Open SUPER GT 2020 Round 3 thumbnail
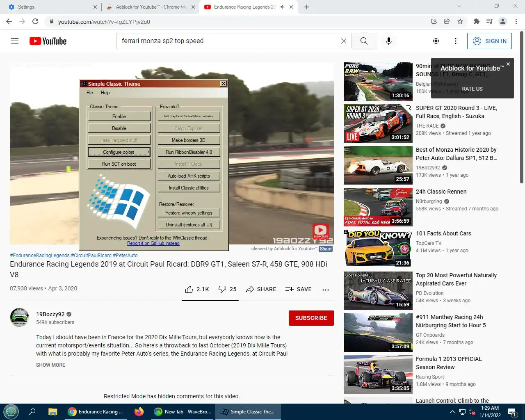 378,123
